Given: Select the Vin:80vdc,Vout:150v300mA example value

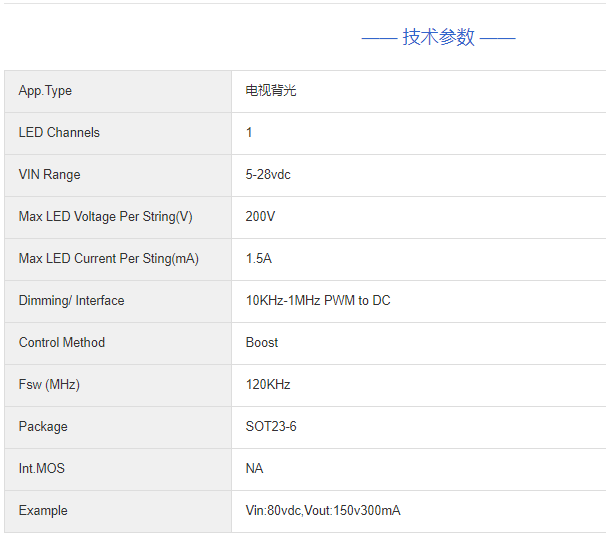Looking at the screenshot, I should tap(323, 511).
